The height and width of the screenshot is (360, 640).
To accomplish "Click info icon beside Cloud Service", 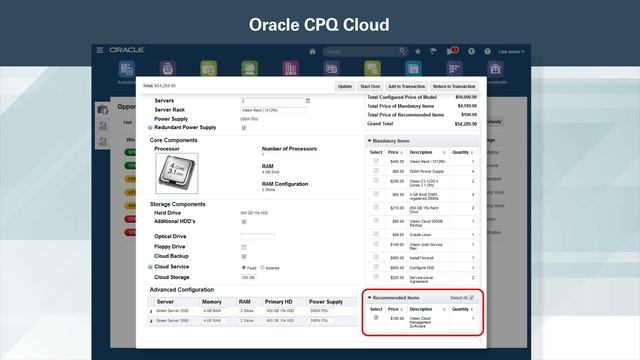I will pyautogui.click(x=150, y=267).
